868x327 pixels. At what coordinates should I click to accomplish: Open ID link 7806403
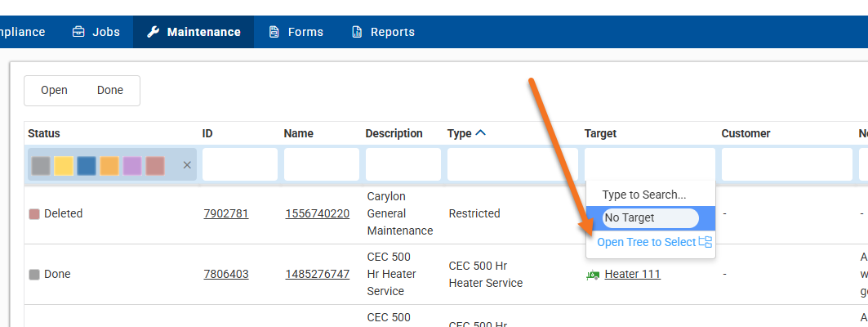point(226,274)
